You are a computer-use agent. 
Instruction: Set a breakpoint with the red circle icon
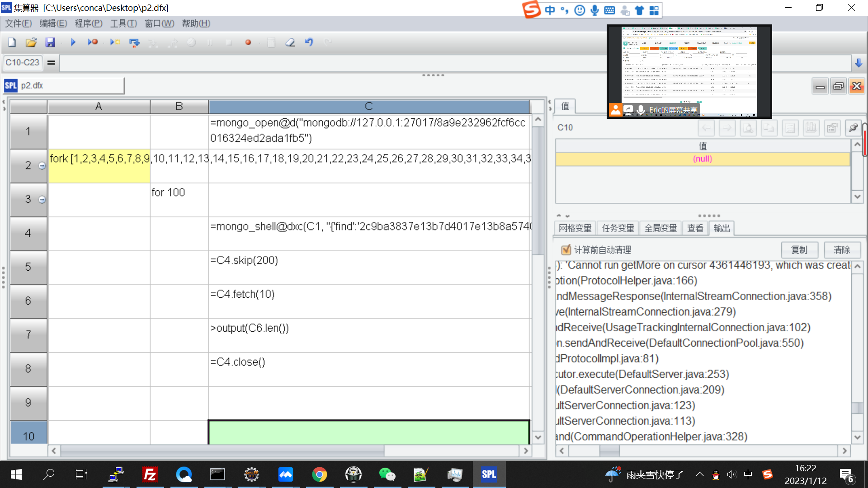[248, 42]
